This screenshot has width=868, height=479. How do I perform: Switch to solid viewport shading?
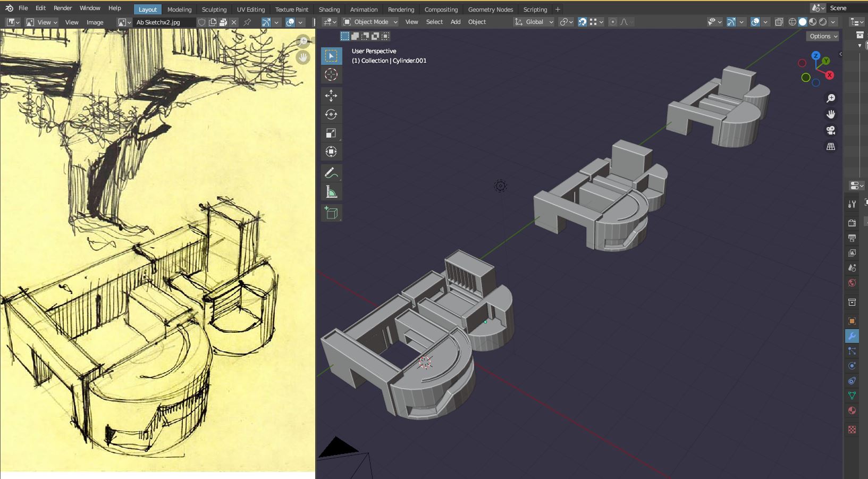pos(803,22)
